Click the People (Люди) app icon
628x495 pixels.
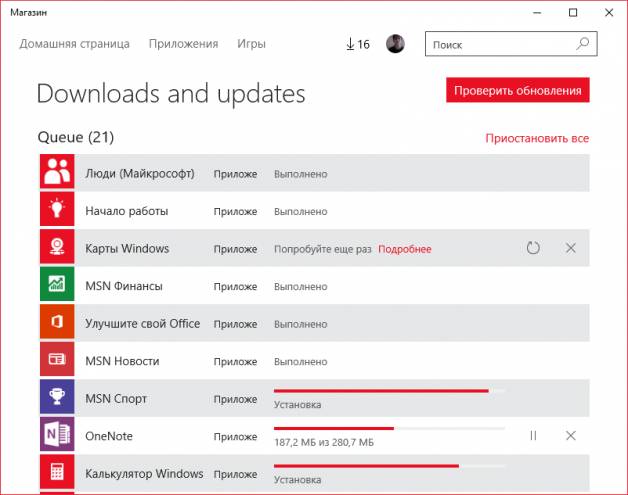click(57, 171)
